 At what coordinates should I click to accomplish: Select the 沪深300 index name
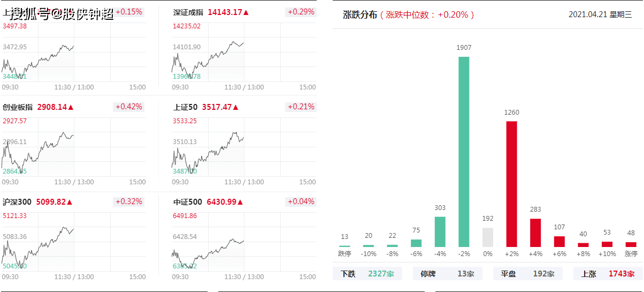pos(17,202)
